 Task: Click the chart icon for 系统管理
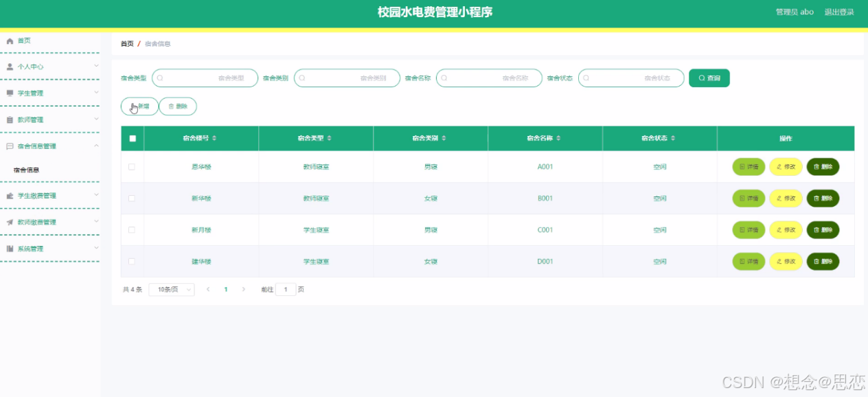[10, 249]
